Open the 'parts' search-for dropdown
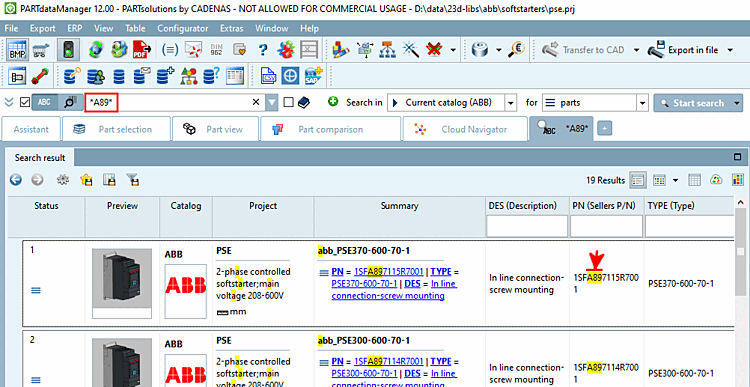Viewport: 750px width, 387px height. pos(642,103)
